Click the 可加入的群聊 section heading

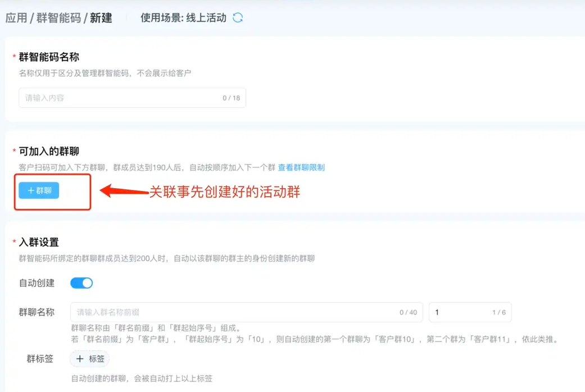(49, 152)
